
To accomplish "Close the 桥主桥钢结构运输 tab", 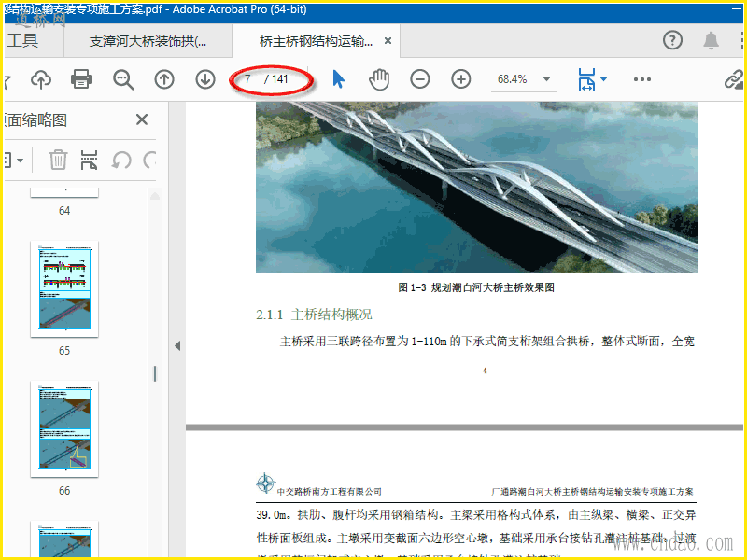I will [x=388, y=41].
